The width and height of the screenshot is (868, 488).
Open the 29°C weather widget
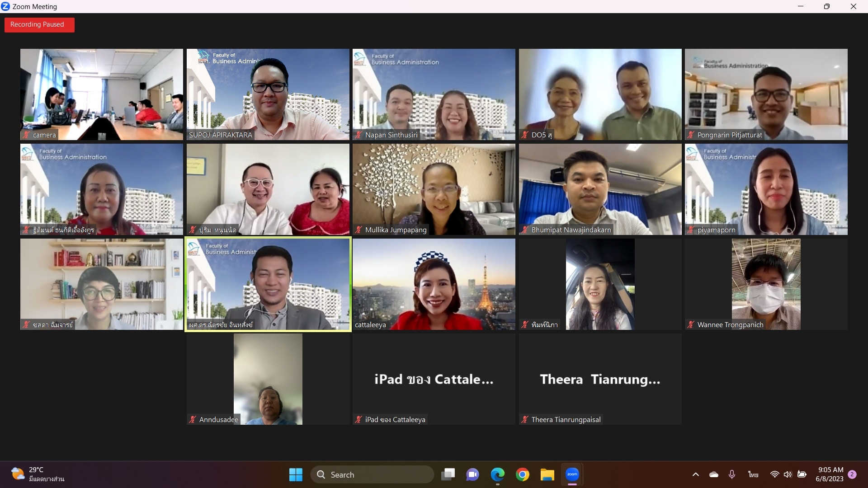click(x=38, y=474)
